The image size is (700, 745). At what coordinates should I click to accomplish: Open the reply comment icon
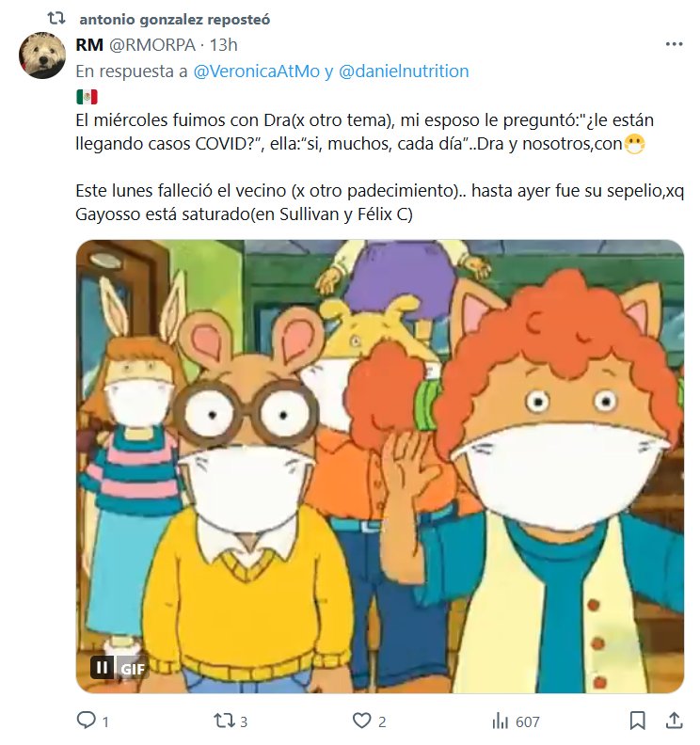[x=86, y=721]
